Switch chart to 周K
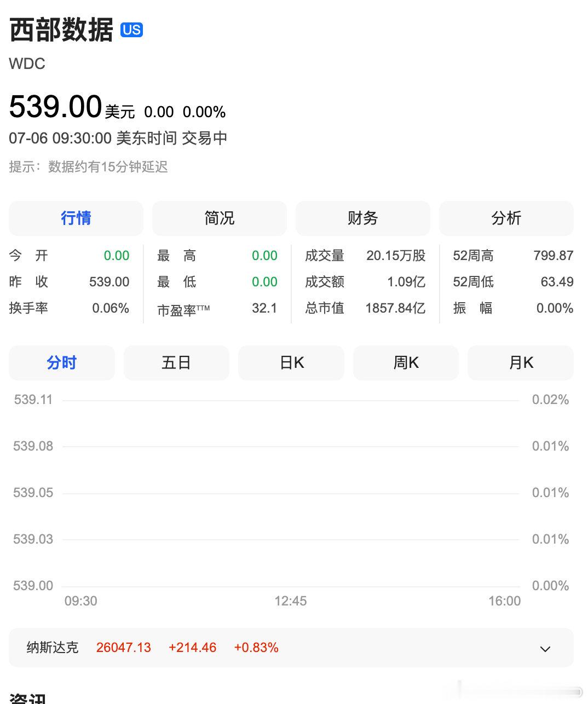Image resolution: width=588 pixels, height=704 pixels. (406, 362)
